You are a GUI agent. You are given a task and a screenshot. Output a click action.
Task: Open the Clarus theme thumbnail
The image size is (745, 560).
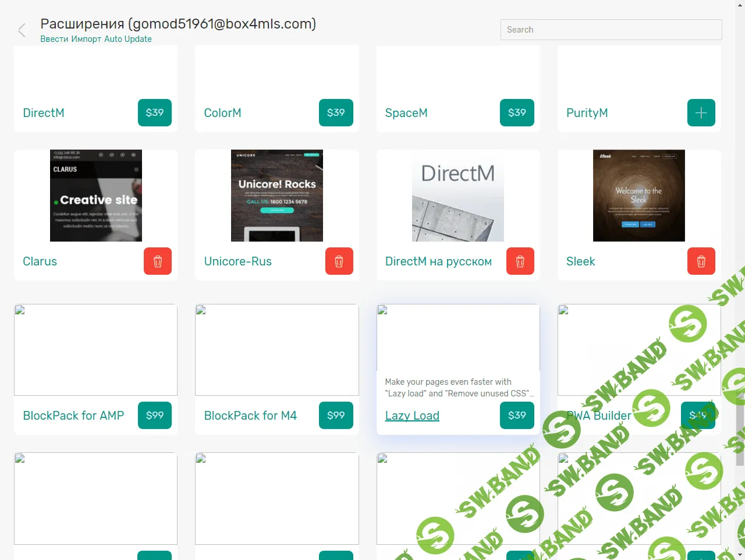pos(96,196)
